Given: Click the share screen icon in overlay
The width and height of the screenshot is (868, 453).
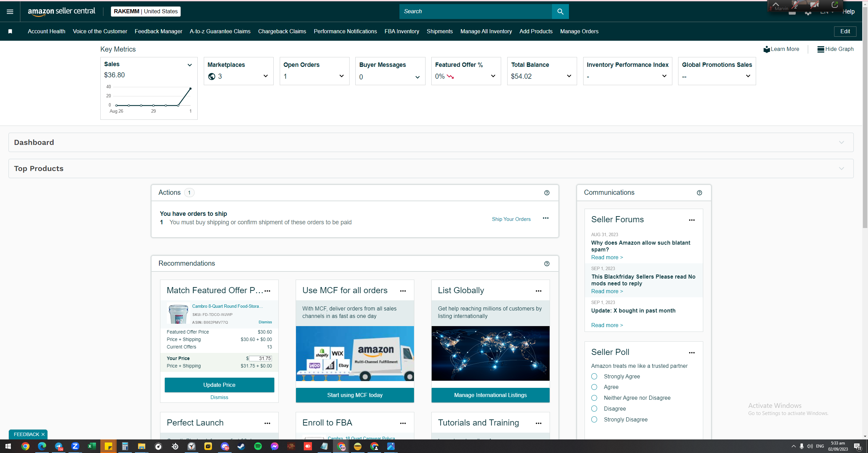Looking at the screenshot, I should click(834, 5).
